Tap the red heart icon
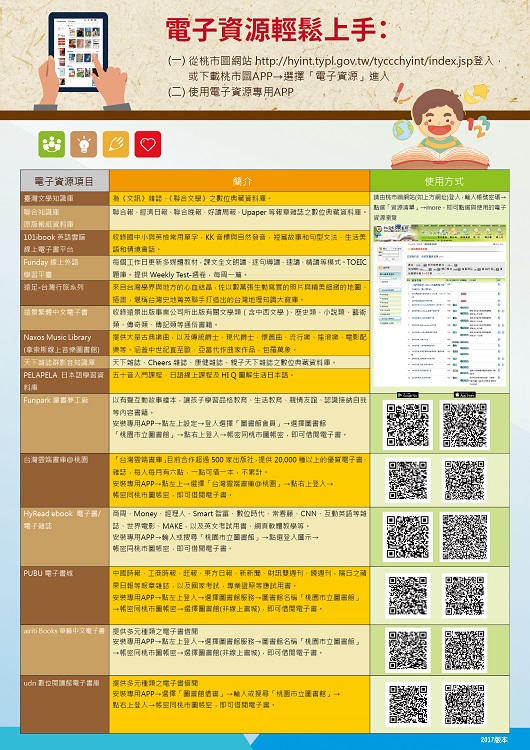Image resolution: width=530 pixels, height=750 pixels. (148, 144)
